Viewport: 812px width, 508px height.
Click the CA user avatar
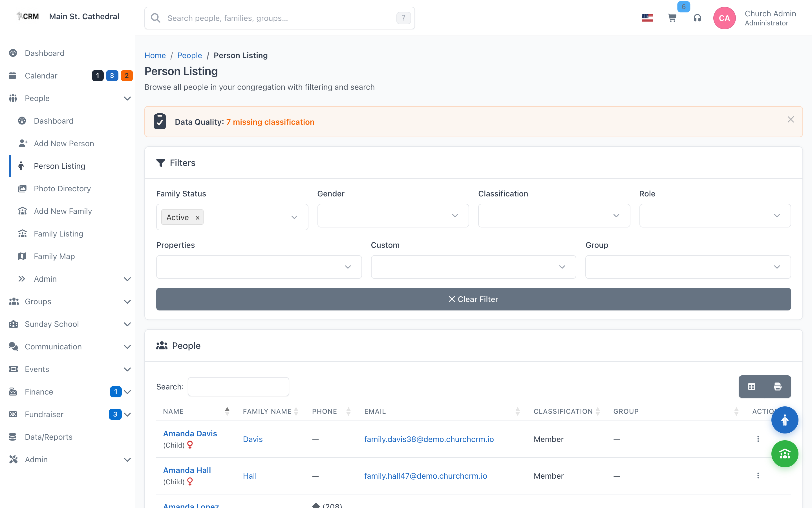pyautogui.click(x=724, y=18)
